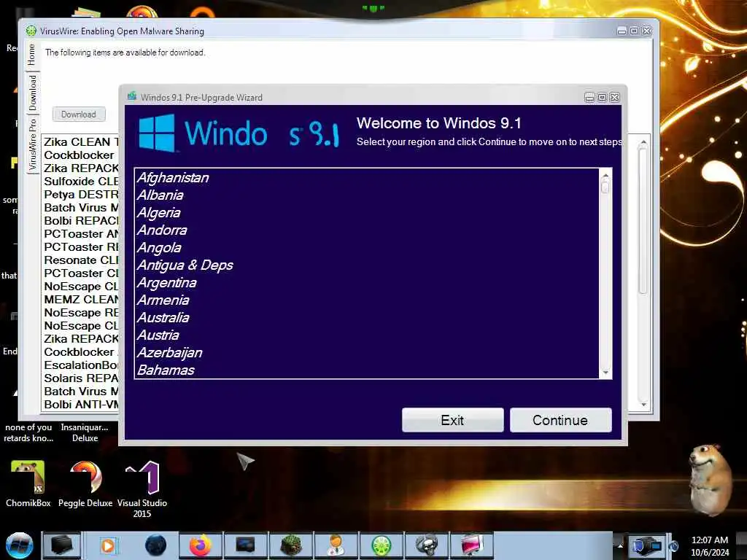Close the VirusWire window
Screen dimensions: 747x560
coord(647,31)
